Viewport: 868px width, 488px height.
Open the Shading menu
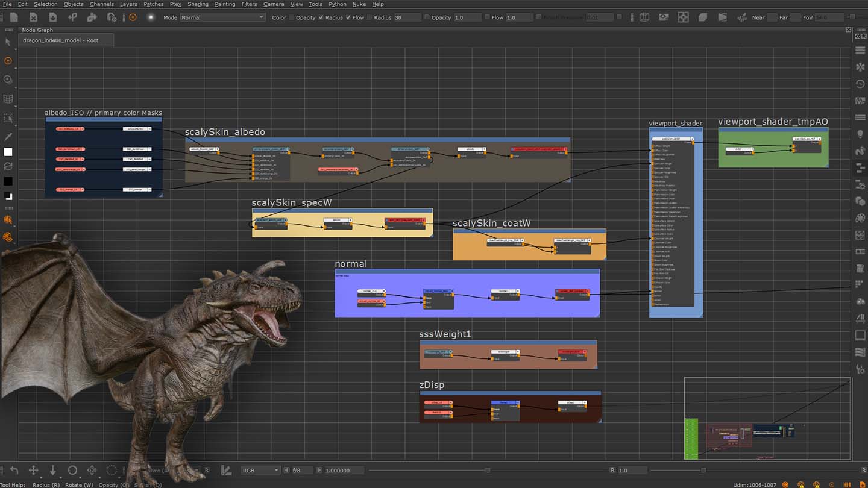click(x=198, y=4)
